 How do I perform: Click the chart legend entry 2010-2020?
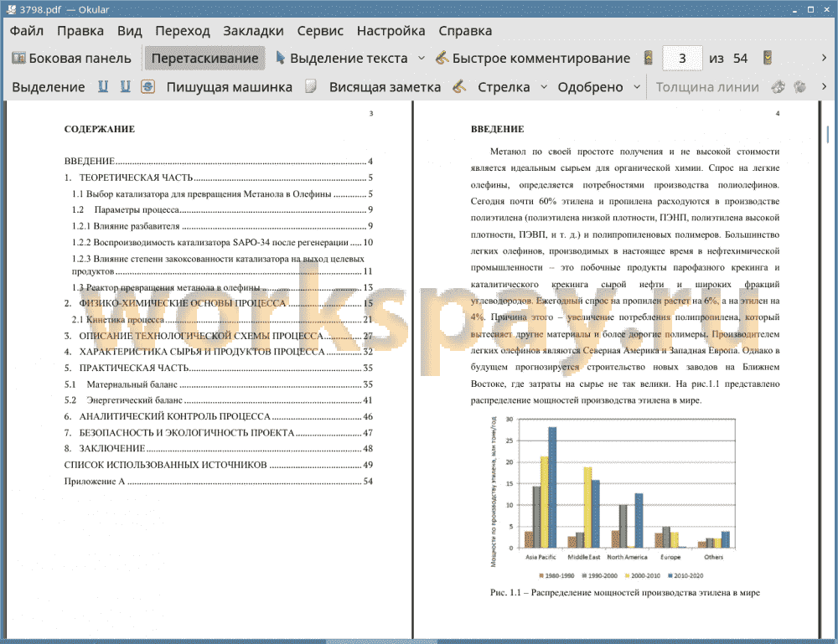(685, 575)
